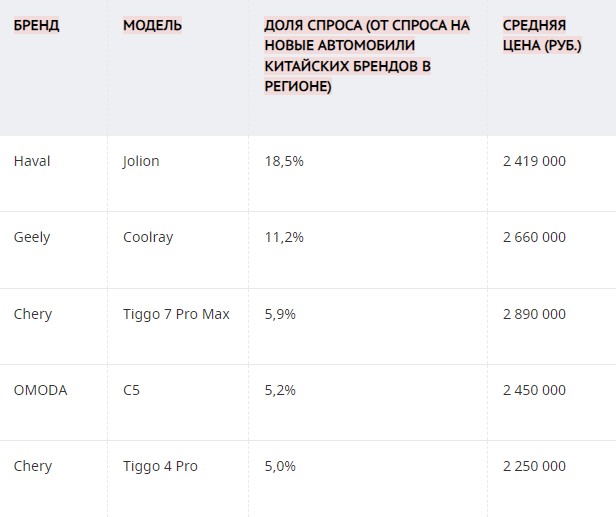
Task: Select the 11,2% share value
Action: click(284, 237)
